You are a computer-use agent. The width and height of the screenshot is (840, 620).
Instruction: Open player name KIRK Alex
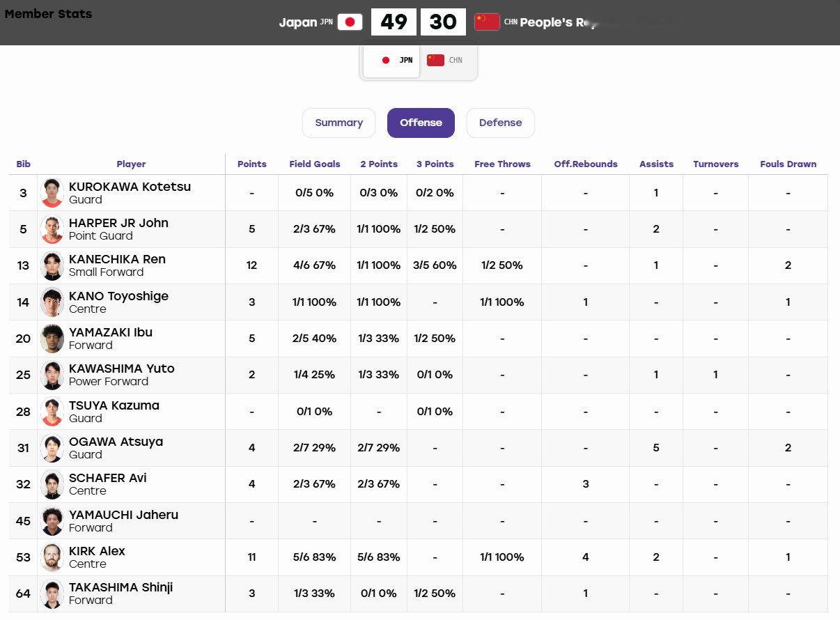tap(97, 551)
